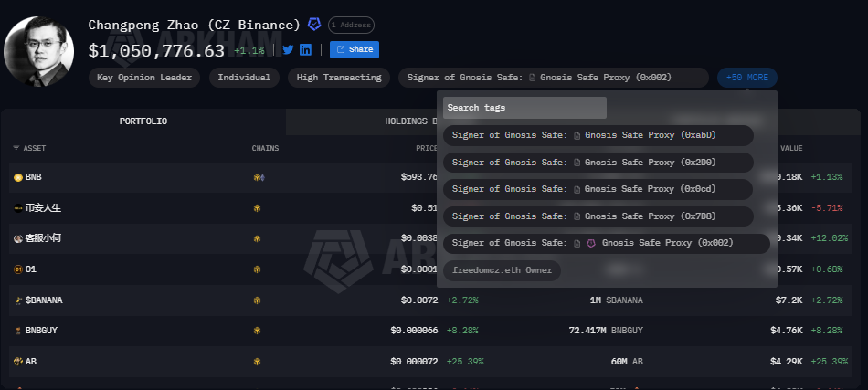Click the chain icon in the AB row
The width and height of the screenshot is (868, 390).
tap(257, 362)
